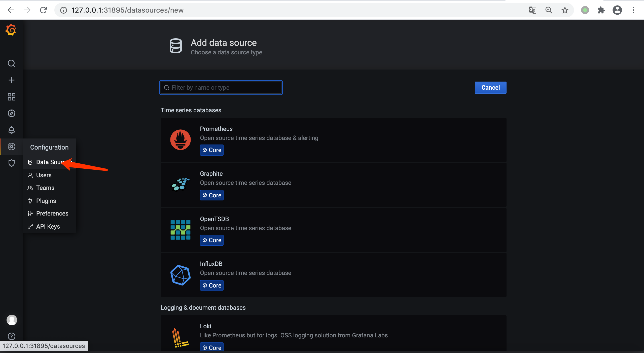Click the browser address bar URL
The height and width of the screenshot is (353, 644).
pos(127,10)
